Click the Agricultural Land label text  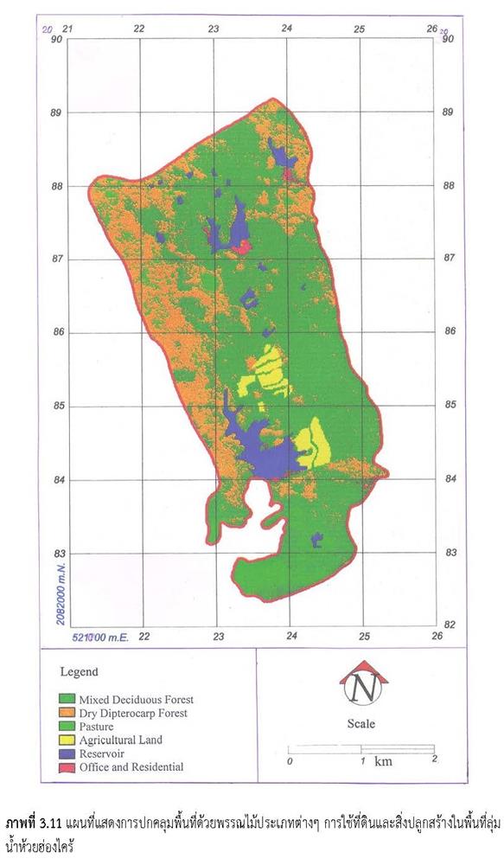(x=121, y=740)
